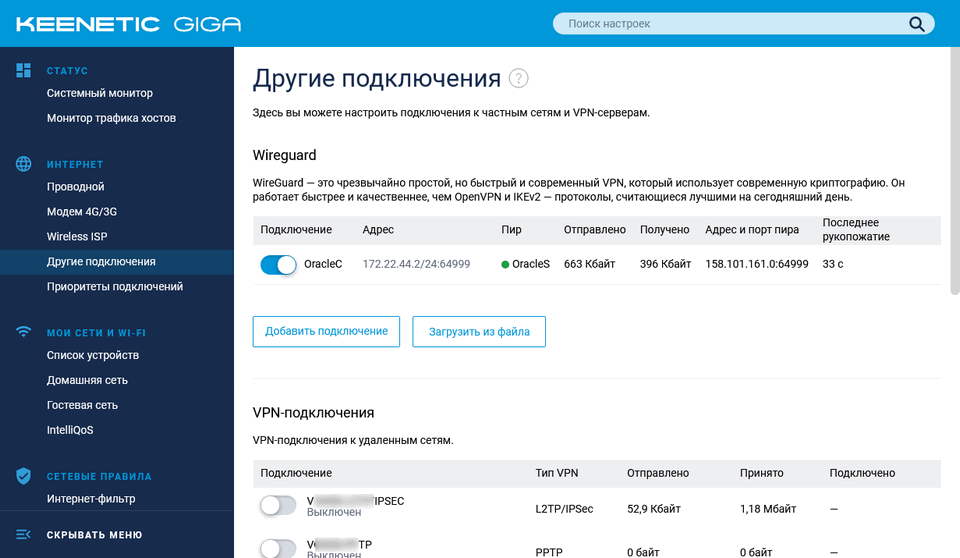Click the ИНТЕРНЕТ section header

tap(75, 165)
